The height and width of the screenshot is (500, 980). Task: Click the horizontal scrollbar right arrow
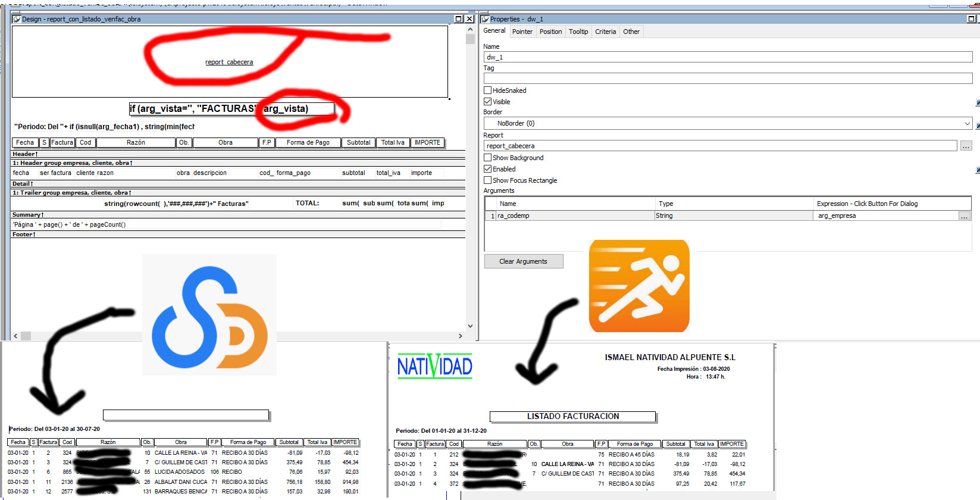460,336
